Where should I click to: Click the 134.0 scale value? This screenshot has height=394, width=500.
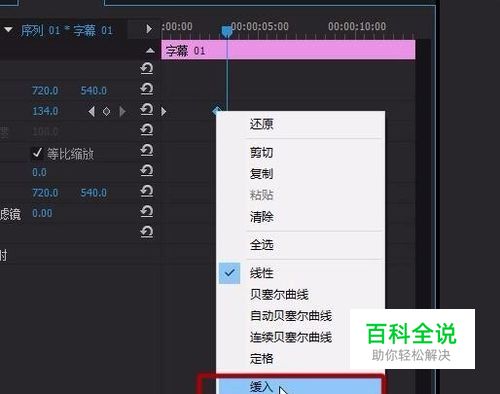[x=45, y=111]
